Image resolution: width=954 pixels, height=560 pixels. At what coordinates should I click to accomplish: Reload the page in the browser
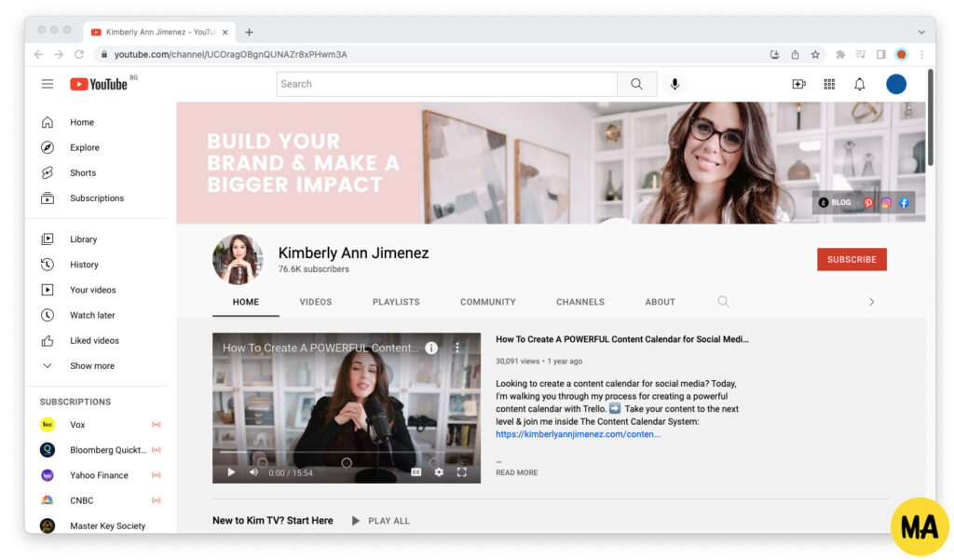coord(79,55)
